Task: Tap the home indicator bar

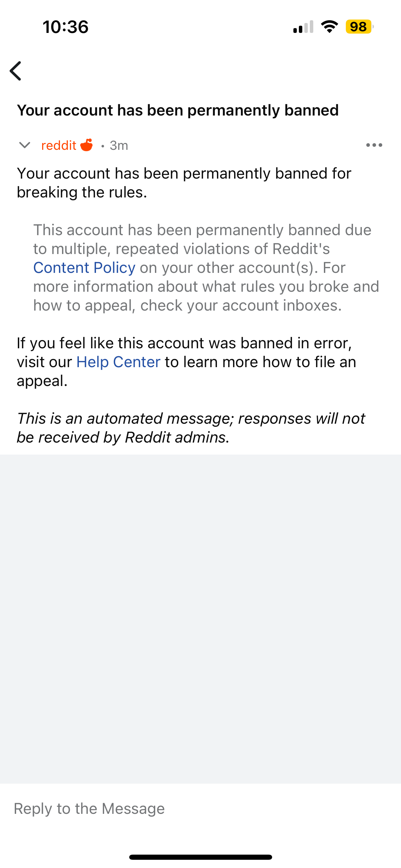Action: pyautogui.click(x=200, y=857)
